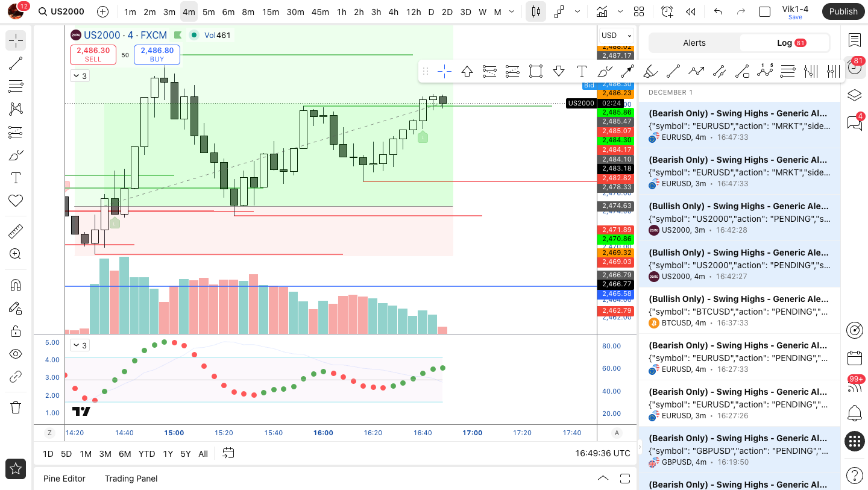This screenshot has height=490, width=868.
Task: Open the Pine Editor tab
Action: tap(64, 479)
